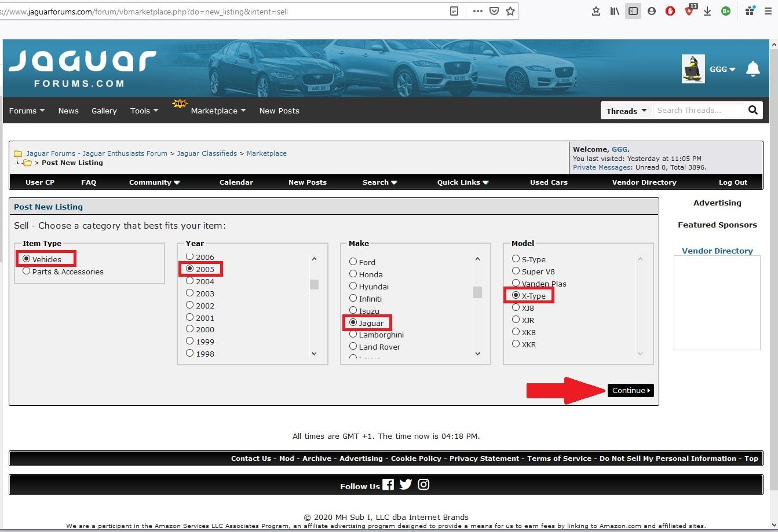This screenshot has width=778, height=532.
Task: Open the Privacy Statement footer link
Action: 484,458
